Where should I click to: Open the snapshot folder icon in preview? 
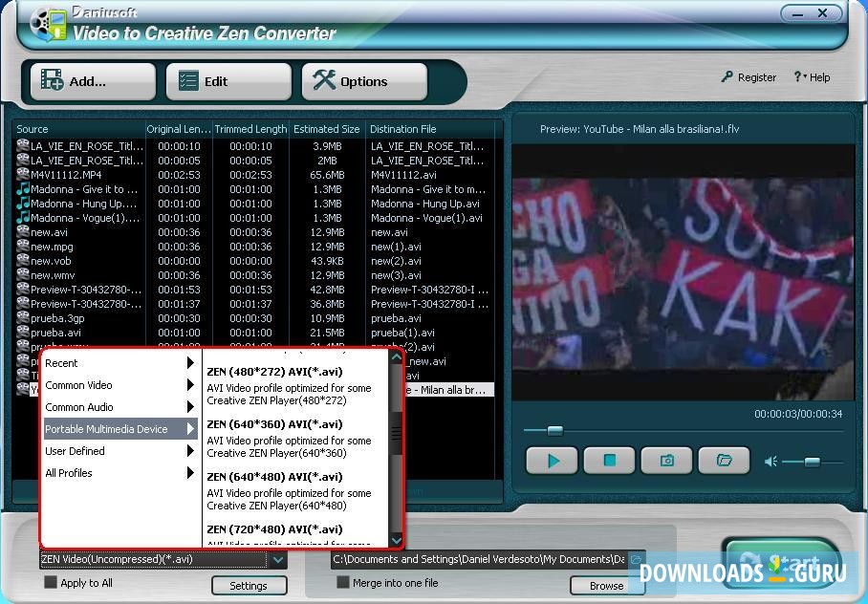tap(724, 460)
